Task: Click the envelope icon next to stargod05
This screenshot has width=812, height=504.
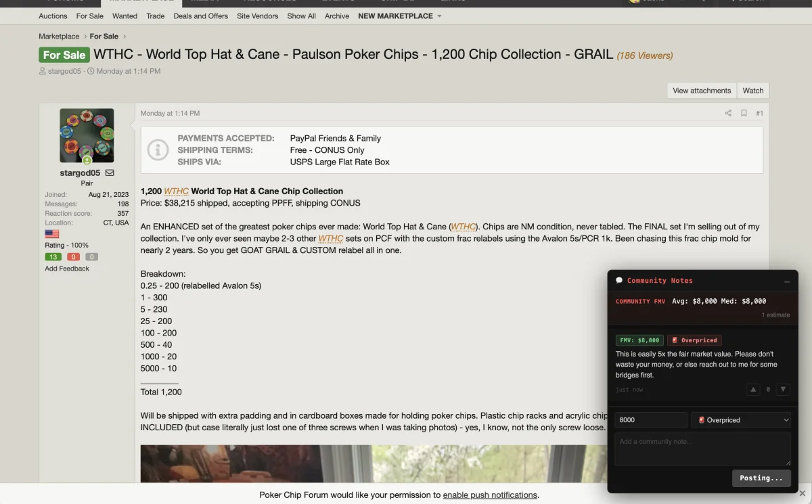Action: point(110,173)
